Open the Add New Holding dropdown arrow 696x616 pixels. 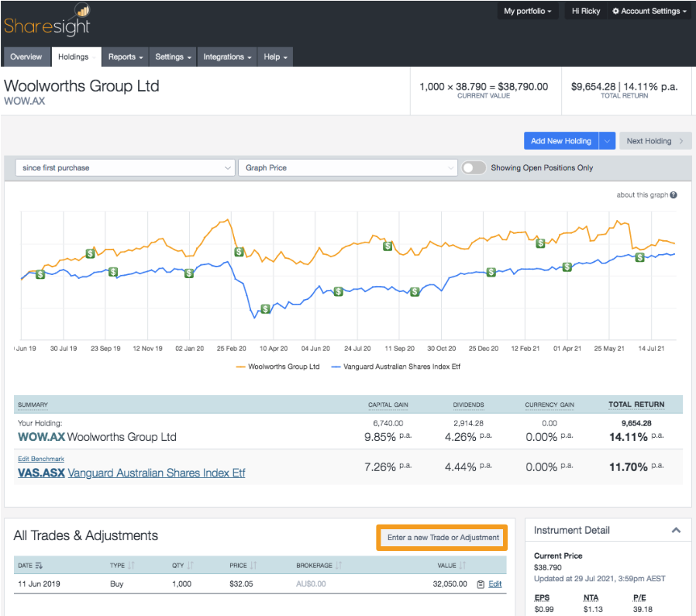click(x=607, y=141)
